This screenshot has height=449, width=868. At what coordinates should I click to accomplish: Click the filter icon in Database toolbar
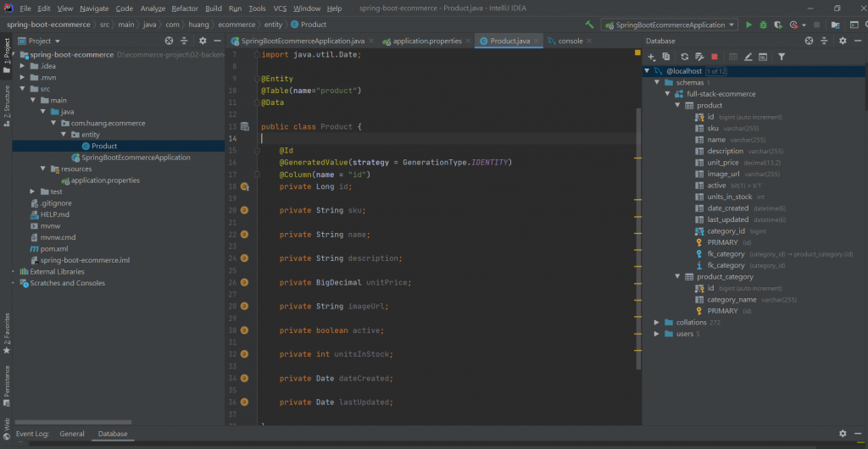pyautogui.click(x=781, y=57)
